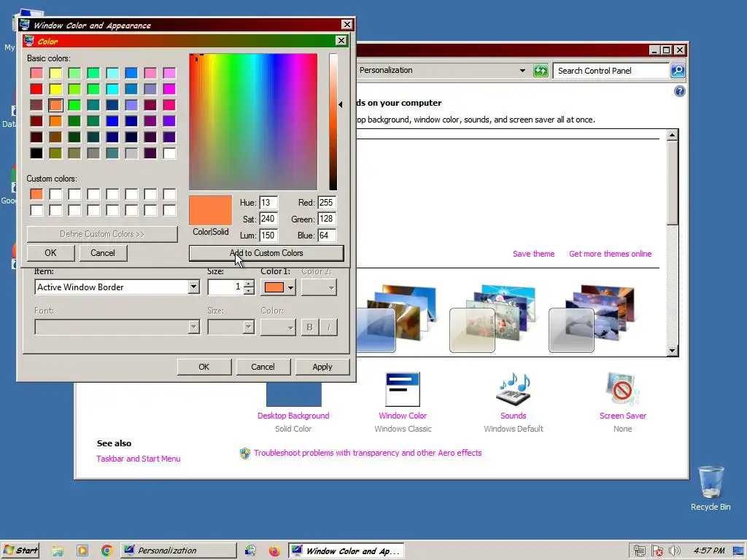Screen dimensions: 747x560
Task: Click Add to Custom Colors button
Action: click(266, 253)
